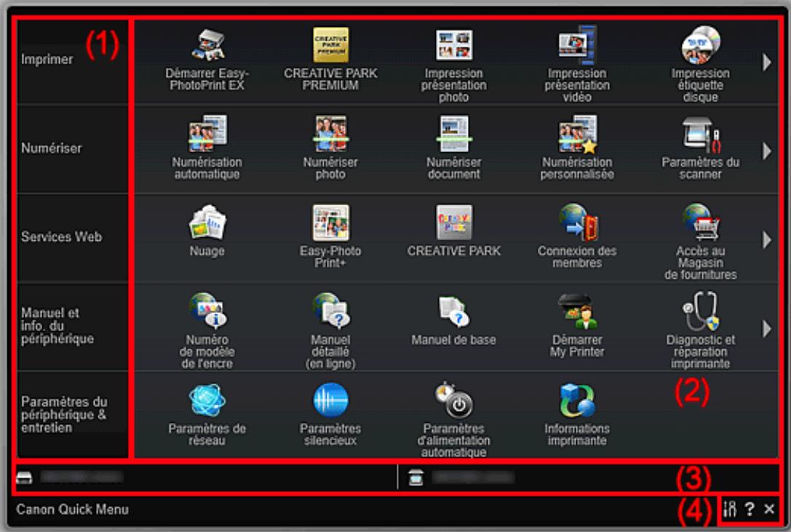The height and width of the screenshot is (532, 791).
Task: Open the Nuage cloud service
Action: tap(207, 231)
